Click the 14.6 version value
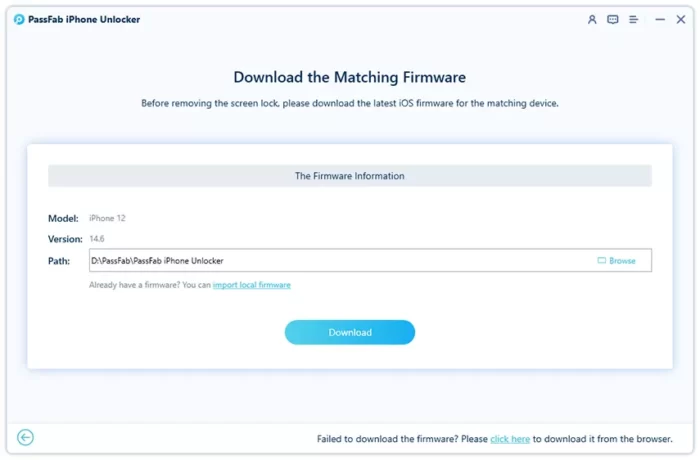The width and height of the screenshot is (700, 460). pyautogui.click(x=97, y=239)
